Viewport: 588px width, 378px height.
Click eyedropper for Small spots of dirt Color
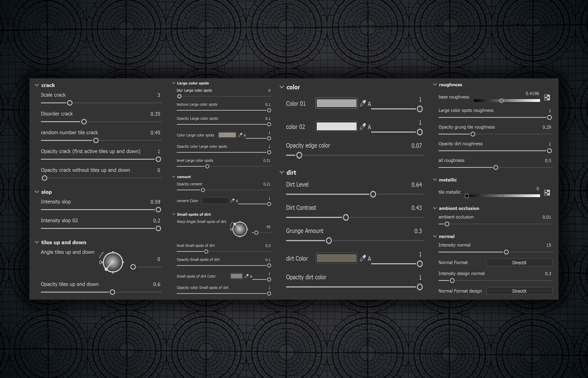(247, 276)
